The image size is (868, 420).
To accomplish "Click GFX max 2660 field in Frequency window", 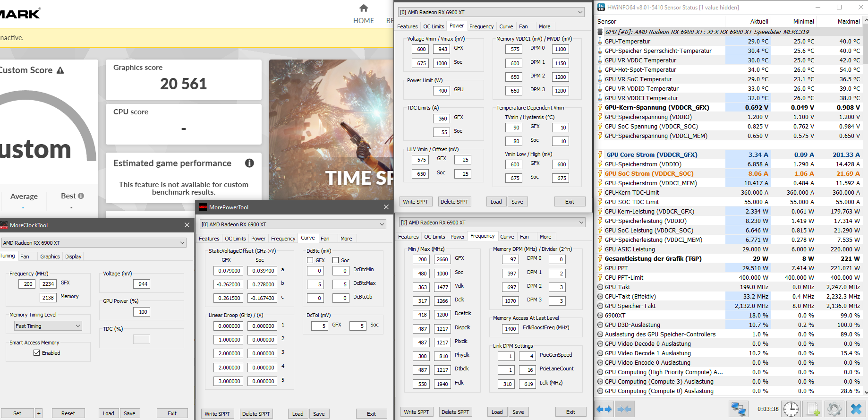I will pos(442,259).
